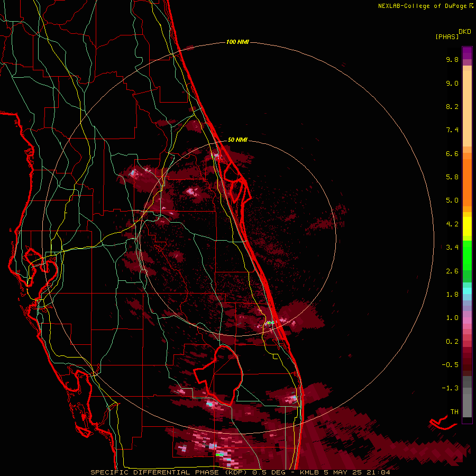Pick the gray bottom color bar segment

pos(467,405)
